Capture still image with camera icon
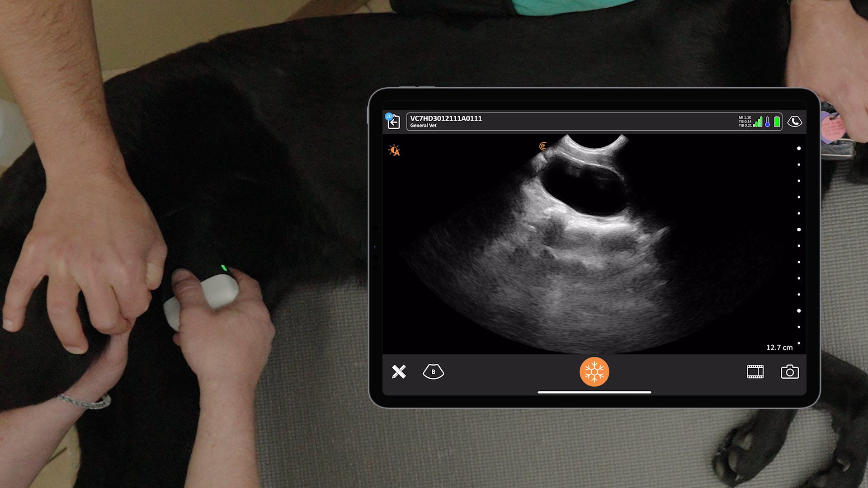This screenshot has width=868, height=488. [x=789, y=372]
